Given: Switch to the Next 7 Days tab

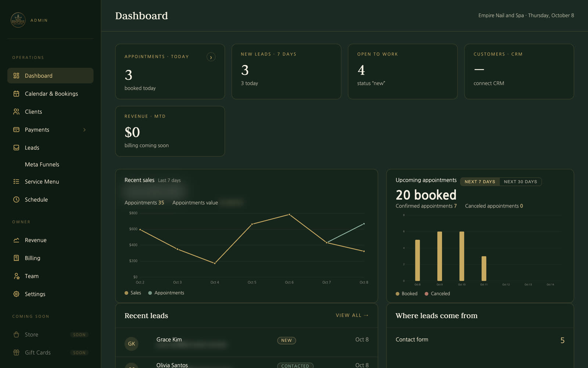Looking at the screenshot, I should [x=480, y=182].
